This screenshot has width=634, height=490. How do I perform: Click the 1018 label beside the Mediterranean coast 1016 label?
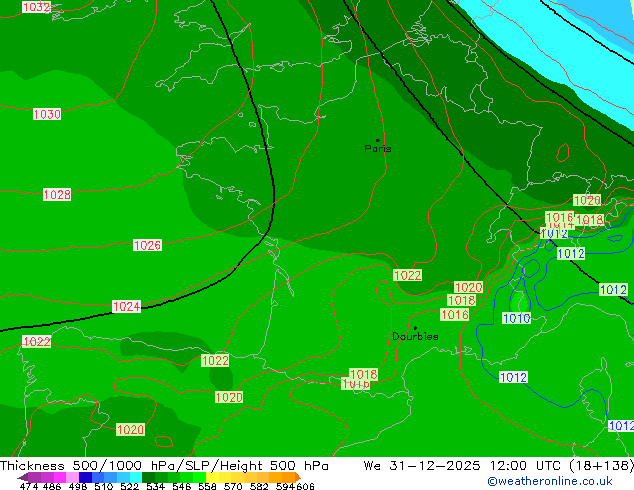(x=363, y=374)
